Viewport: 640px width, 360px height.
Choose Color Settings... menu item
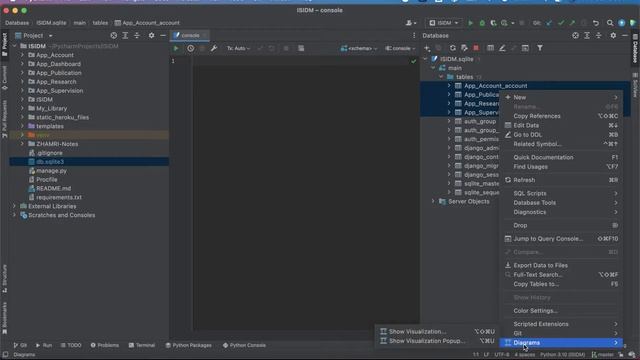tap(562, 311)
